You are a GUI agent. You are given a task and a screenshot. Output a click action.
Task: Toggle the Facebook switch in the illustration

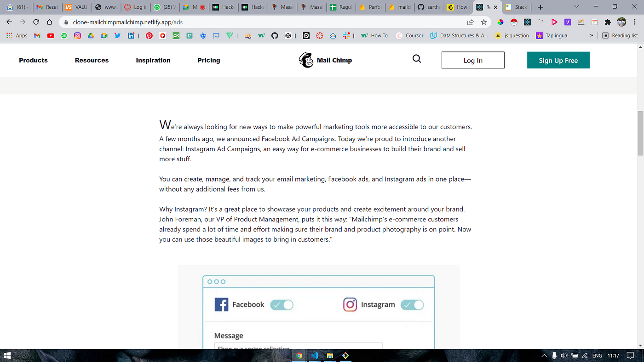coord(282,305)
